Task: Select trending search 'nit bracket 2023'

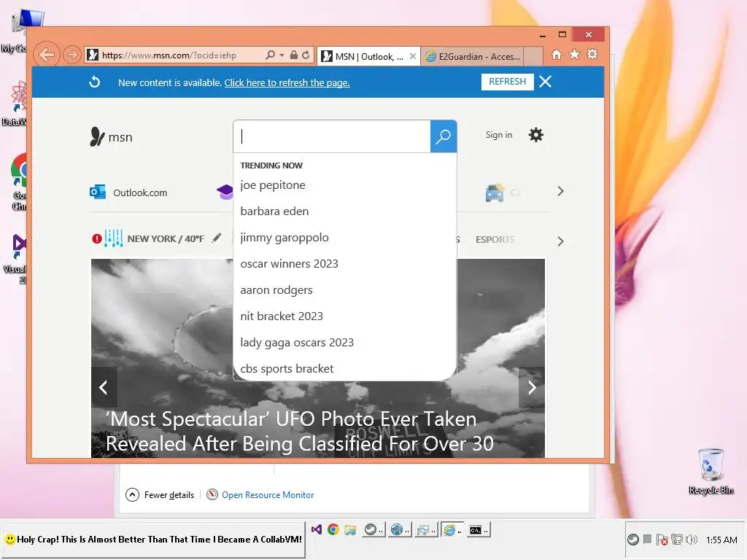Action: click(282, 316)
